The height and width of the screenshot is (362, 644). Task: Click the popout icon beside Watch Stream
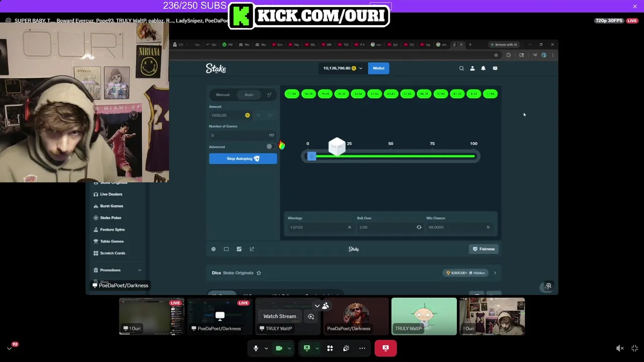coord(311,317)
